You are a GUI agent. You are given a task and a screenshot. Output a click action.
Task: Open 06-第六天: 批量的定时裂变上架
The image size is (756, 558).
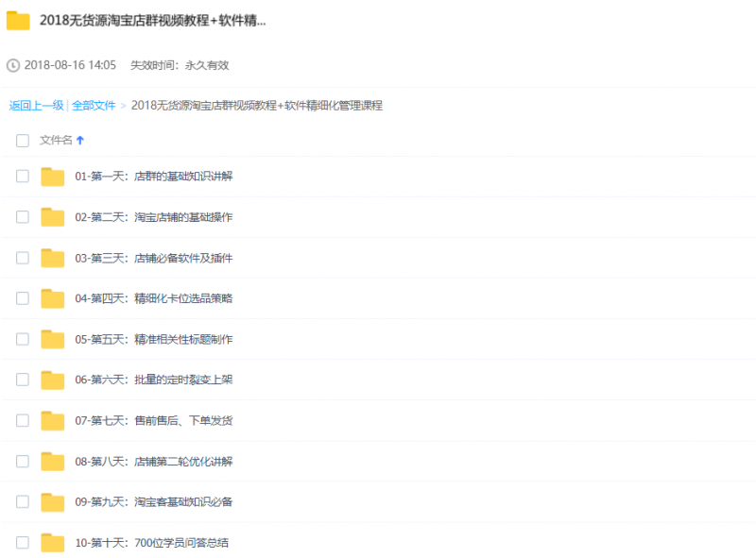pos(154,380)
